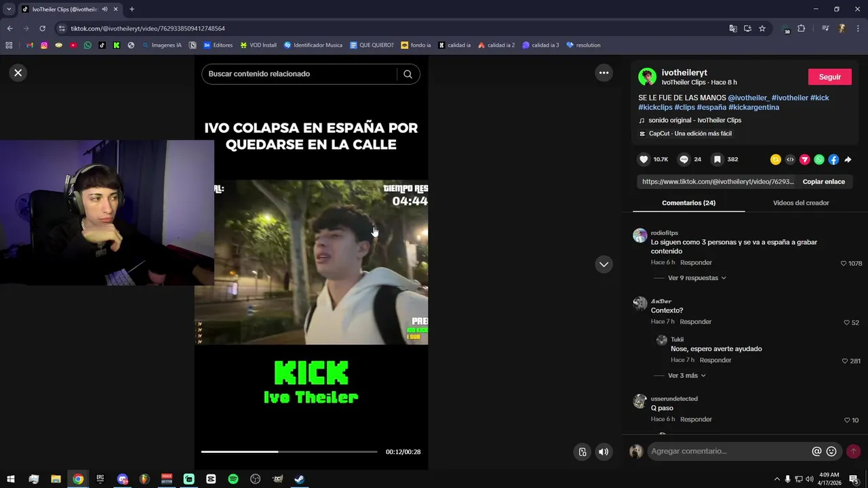Share to WhatsApp icon
This screenshot has width=868, height=488.
coord(819,159)
